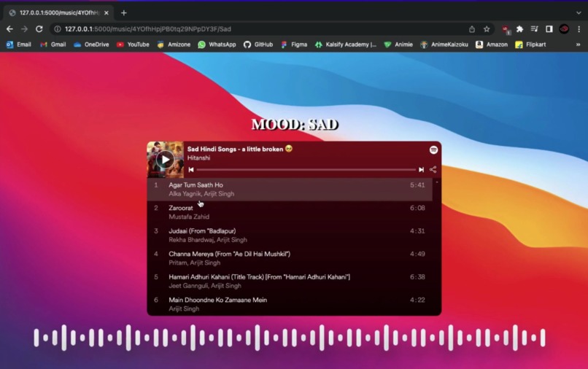Select track Main Dhoondne Ko Zamaane Mein
The image size is (588, 369).
[290, 304]
